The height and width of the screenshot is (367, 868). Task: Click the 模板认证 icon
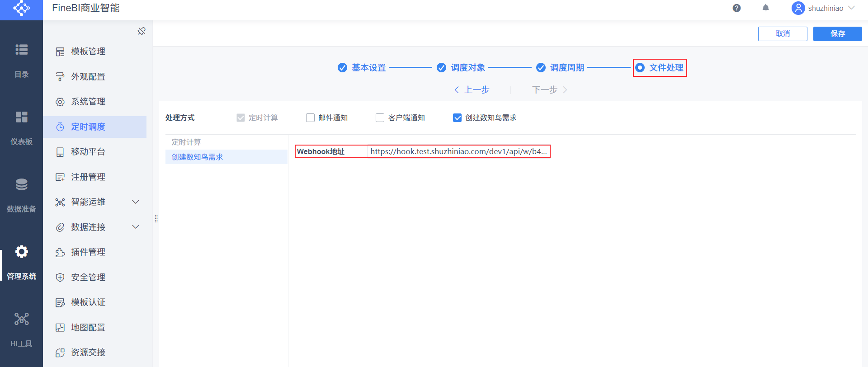coord(60,302)
